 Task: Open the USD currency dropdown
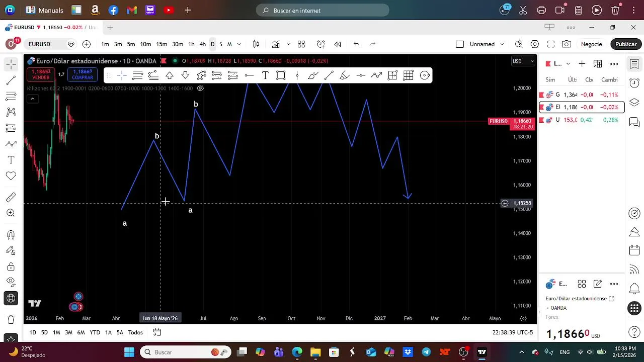tap(523, 61)
